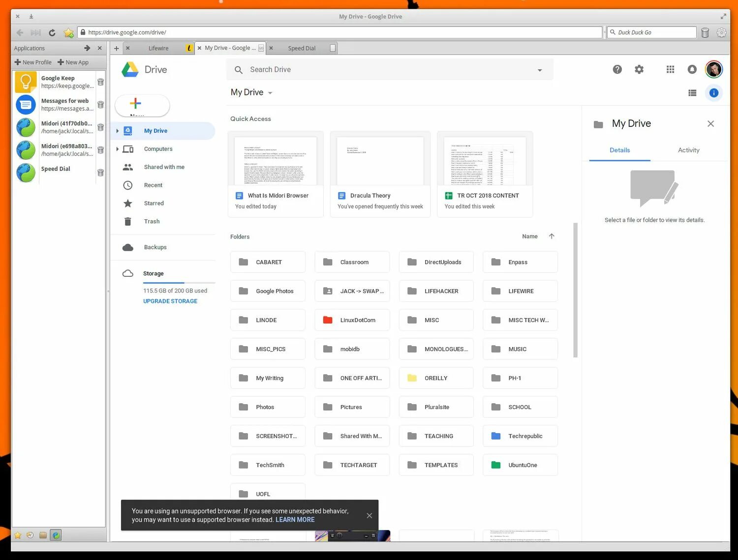Select the UOFL folder

tap(268, 493)
